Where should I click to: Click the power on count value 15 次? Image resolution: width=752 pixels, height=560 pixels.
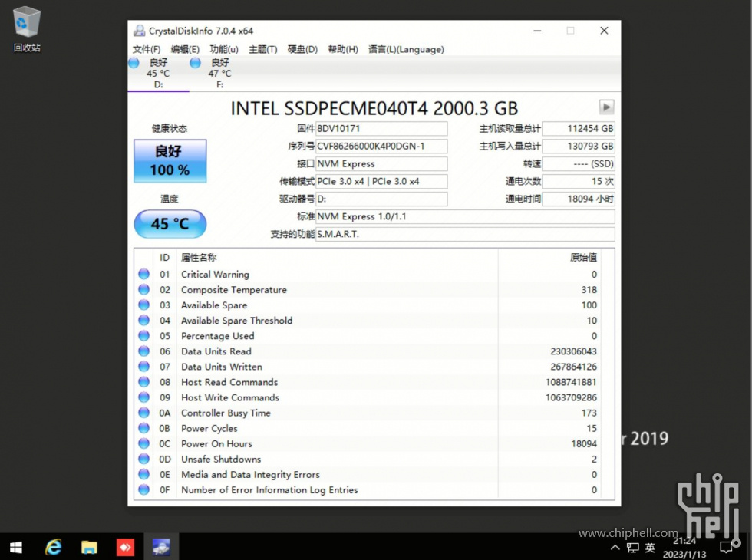coord(578,181)
